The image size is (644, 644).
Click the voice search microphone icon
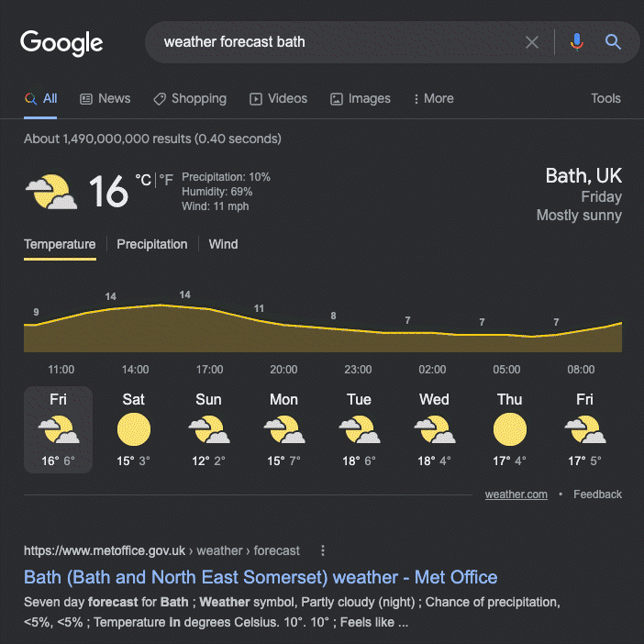pos(576,42)
